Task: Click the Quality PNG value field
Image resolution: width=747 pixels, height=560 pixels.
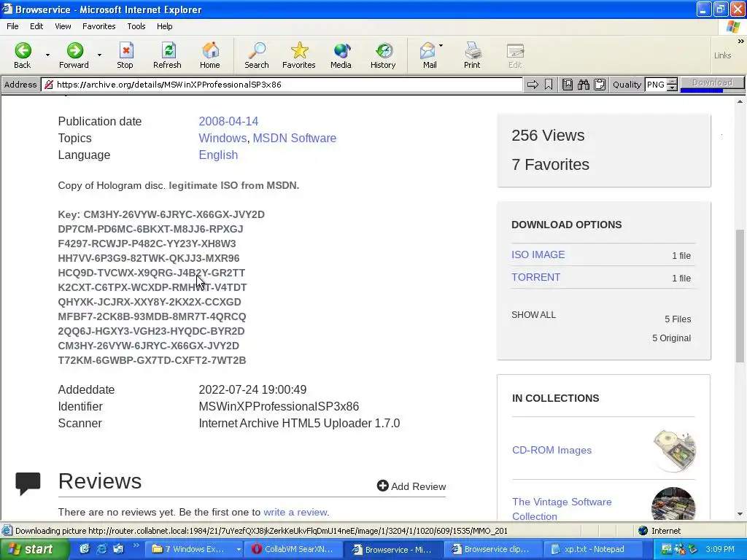Action: click(656, 85)
